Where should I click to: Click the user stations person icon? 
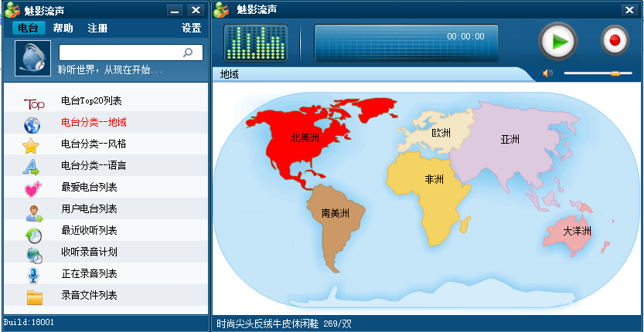[x=34, y=210]
